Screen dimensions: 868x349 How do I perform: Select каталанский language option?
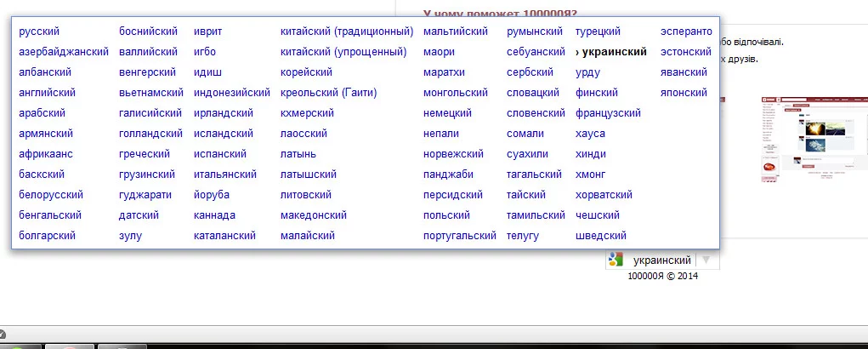(224, 236)
